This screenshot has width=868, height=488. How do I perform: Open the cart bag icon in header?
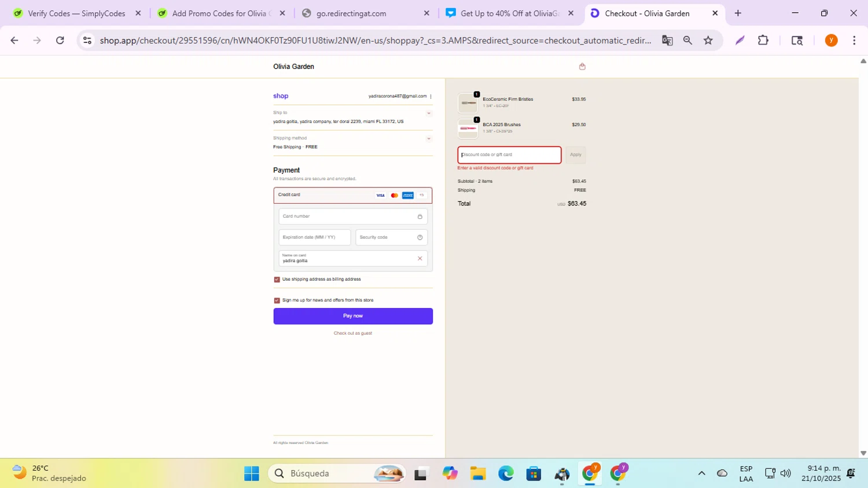(582, 67)
